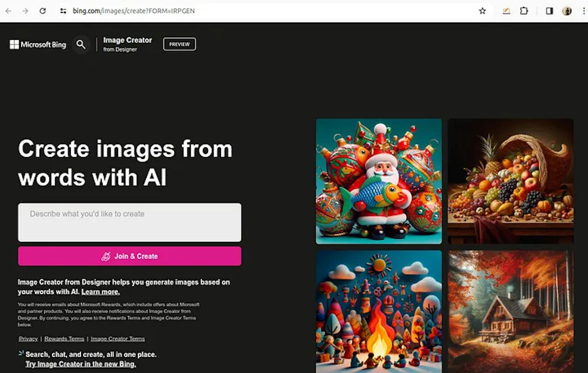Click the edit/annotate icon near the address bar
The image size is (588, 373).
point(506,11)
